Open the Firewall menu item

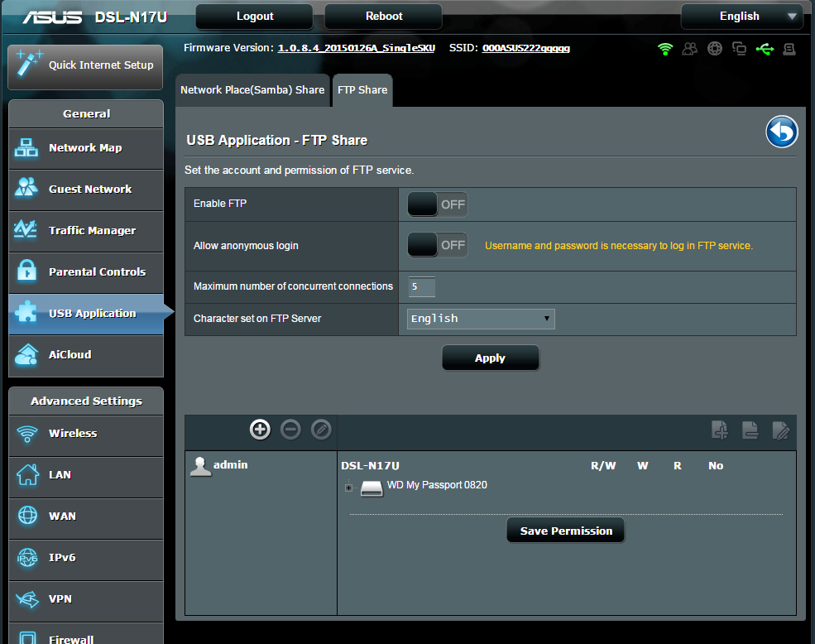tap(86, 635)
